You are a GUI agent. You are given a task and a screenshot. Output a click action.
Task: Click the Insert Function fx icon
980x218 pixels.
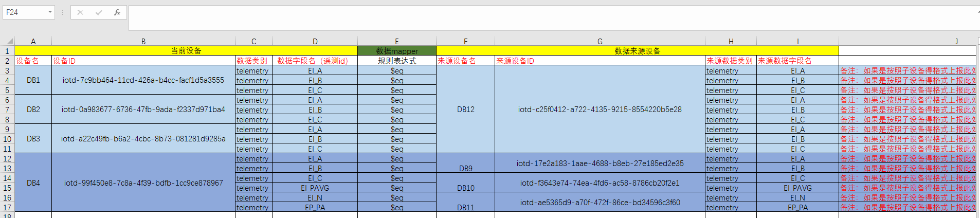[117, 12]
